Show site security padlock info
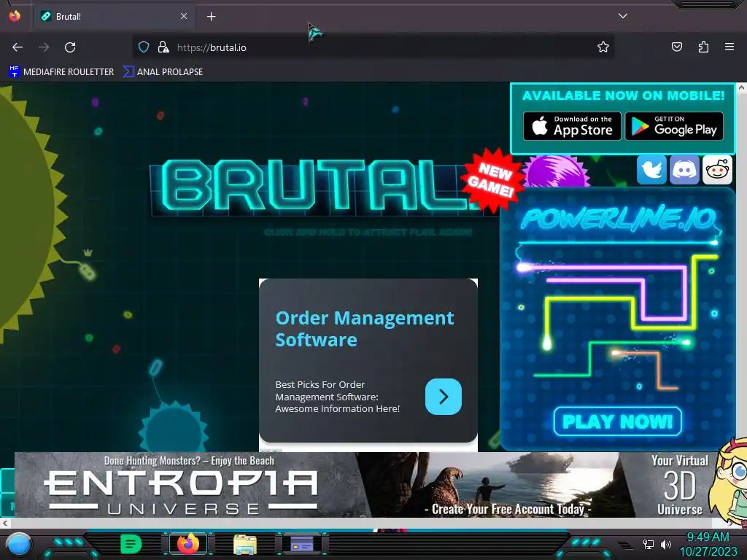Screen dimensions: 747x560 [163, 47]
